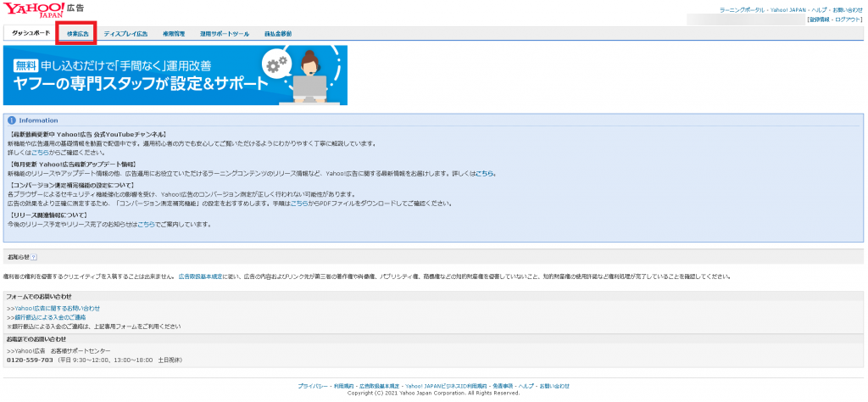Open ヘルプ in the footer
Screen dimensions: 868x402
click(x=526, y=386)
